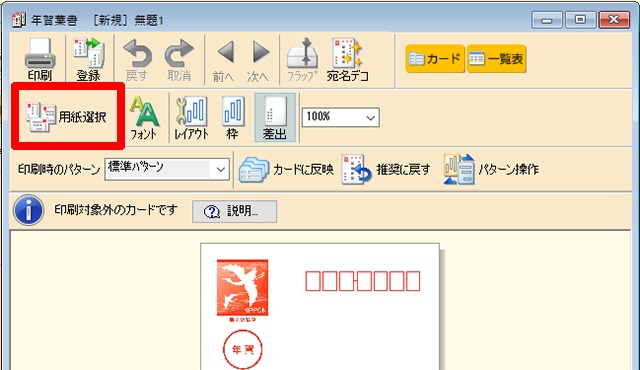
Task: Open the レイアウト layout tool
Action: pyautogui.click(x=191, y=117)
